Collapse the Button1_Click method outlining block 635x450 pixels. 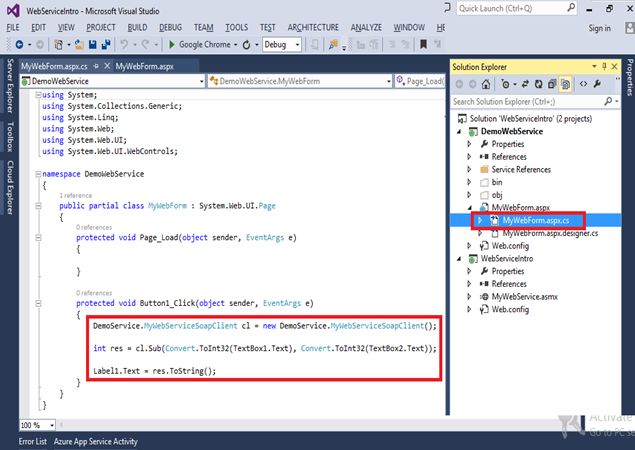click(x=38, y=303)
